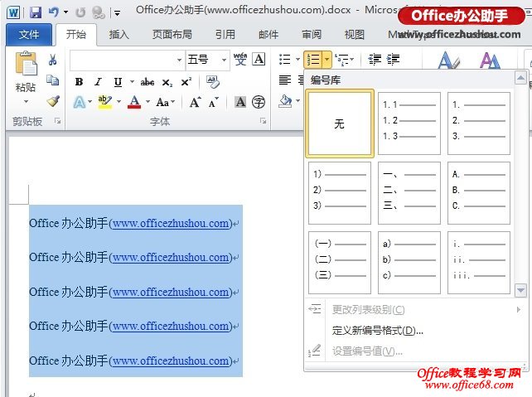The height and width of the screenshot is (397, 532).
Task: Select the (一)(二)(三) numbering format
Action: click(340, 263)
